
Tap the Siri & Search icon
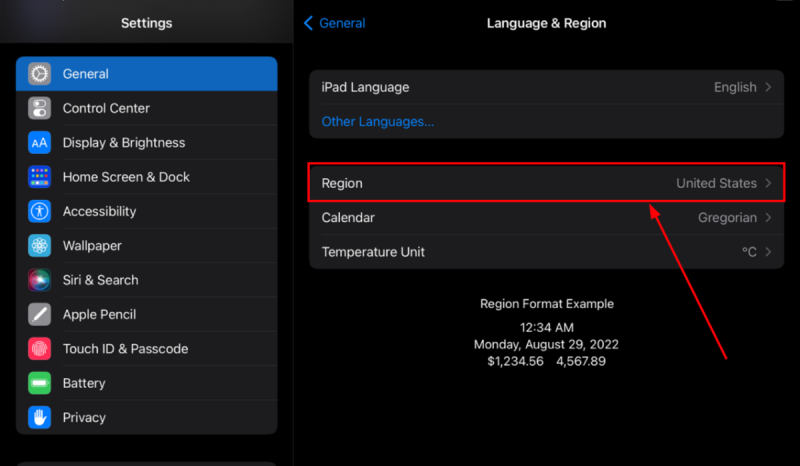(40, 280)
